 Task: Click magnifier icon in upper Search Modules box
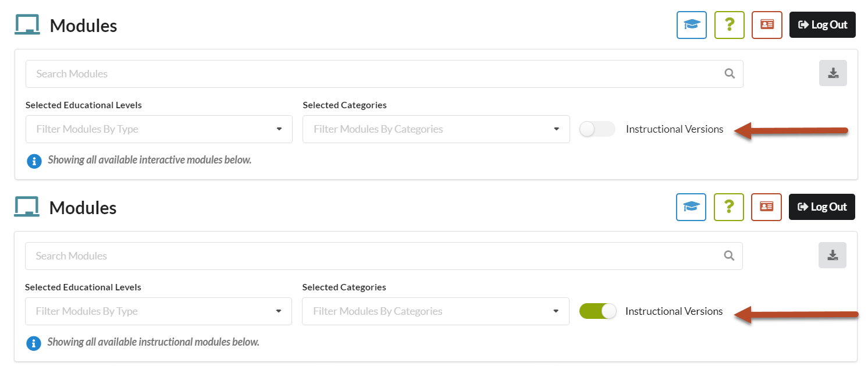[730, 74]
